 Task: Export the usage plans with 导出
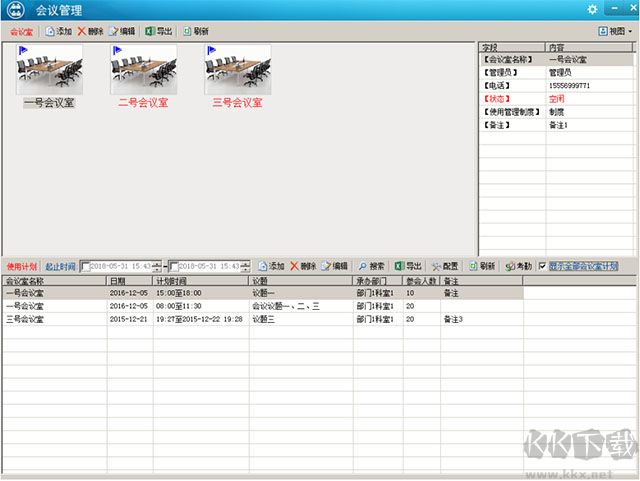point(408,266)
